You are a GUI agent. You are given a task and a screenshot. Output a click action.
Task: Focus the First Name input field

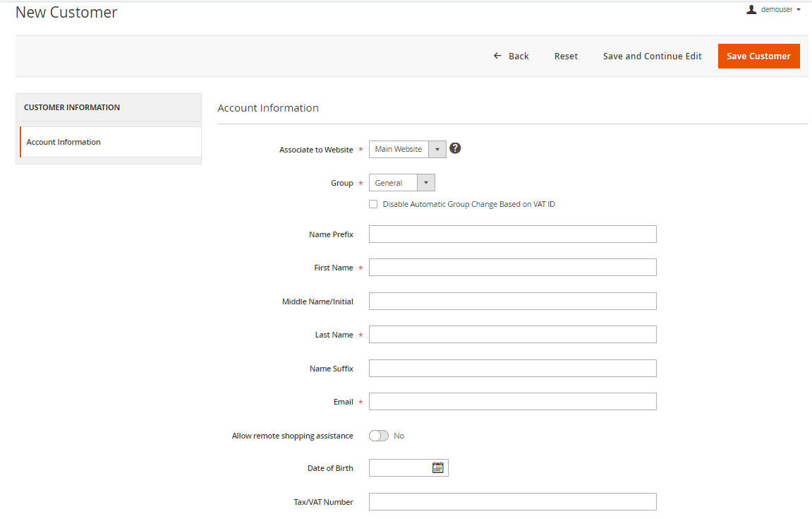[512, 268]
